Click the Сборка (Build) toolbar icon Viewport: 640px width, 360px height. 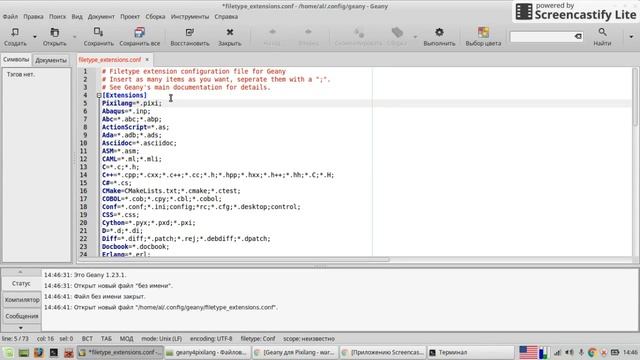tap(397, 32)
